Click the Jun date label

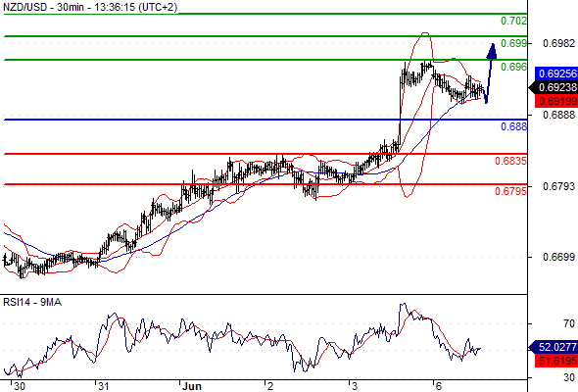[192, 386]
